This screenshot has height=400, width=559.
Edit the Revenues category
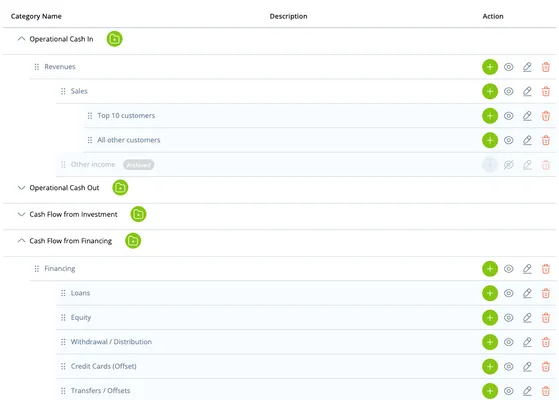(x=527, y=67)
